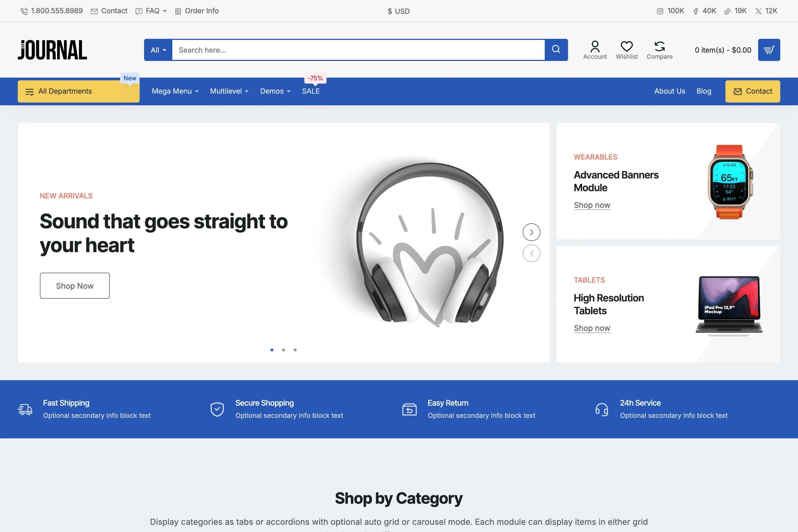
Task: Click Shop now under Tablets banner
Action: click(x=592, y=328)
